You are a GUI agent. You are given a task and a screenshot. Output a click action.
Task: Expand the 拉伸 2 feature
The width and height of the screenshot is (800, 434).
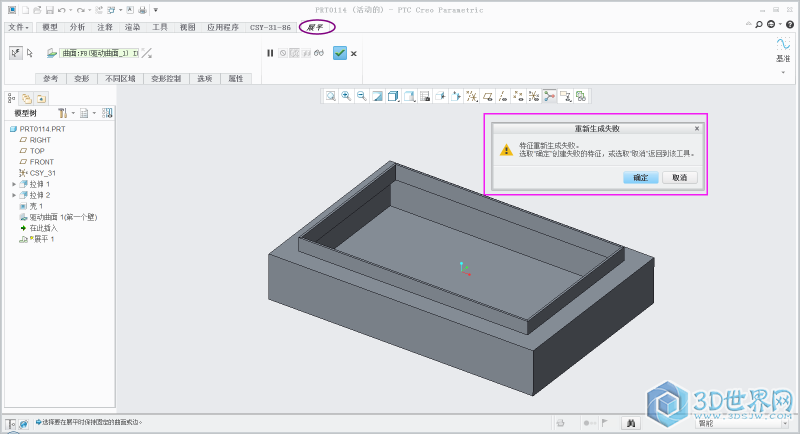coord(14,195)
